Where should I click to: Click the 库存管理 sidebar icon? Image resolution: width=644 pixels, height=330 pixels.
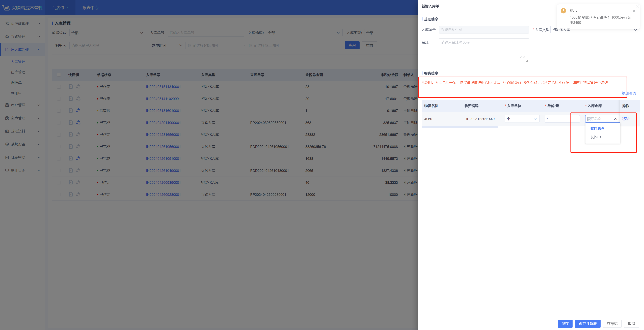7,105
